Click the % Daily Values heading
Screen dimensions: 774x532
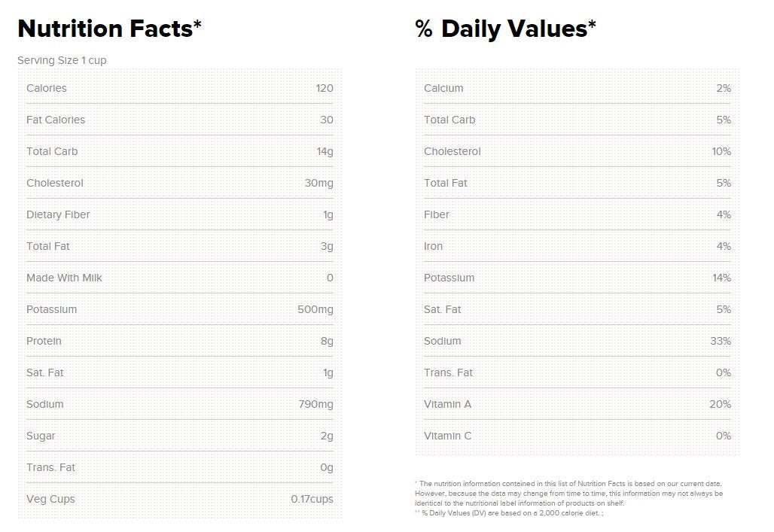[505, 29]
